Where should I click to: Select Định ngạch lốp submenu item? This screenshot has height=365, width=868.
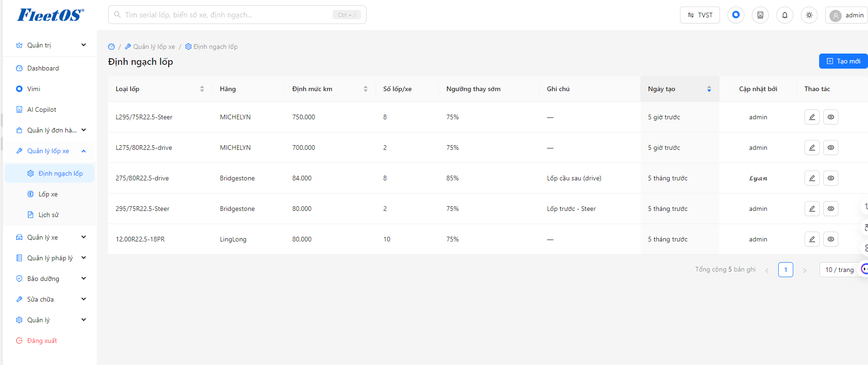tap(50, 173)
